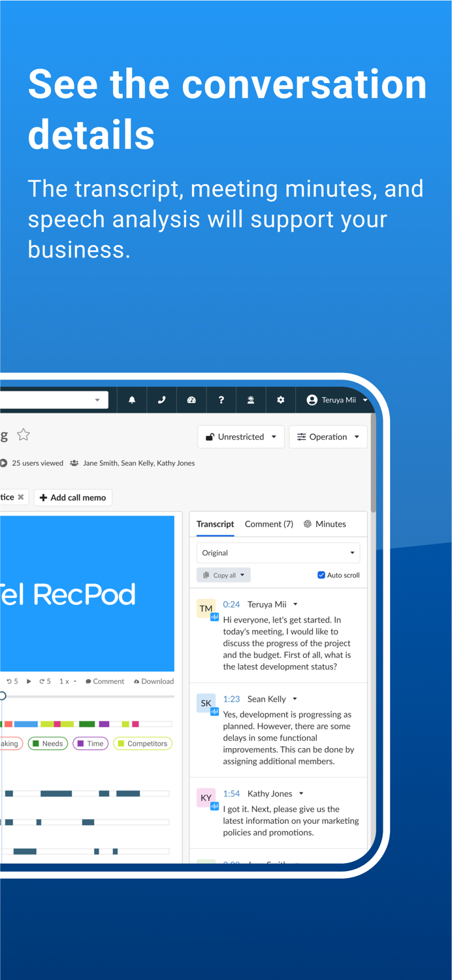Click the page vertical scrollbar
The width and height of the screenshot is (452, 980).
coord(373,464)
